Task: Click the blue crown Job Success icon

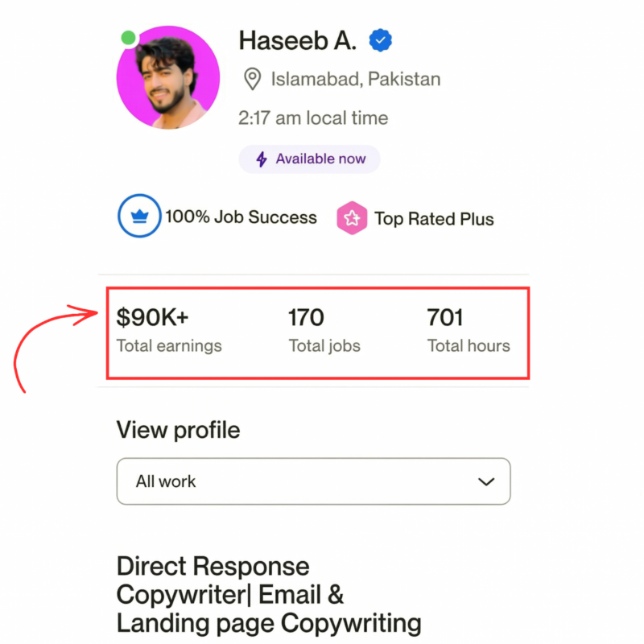Action: [x=138, y=217]
